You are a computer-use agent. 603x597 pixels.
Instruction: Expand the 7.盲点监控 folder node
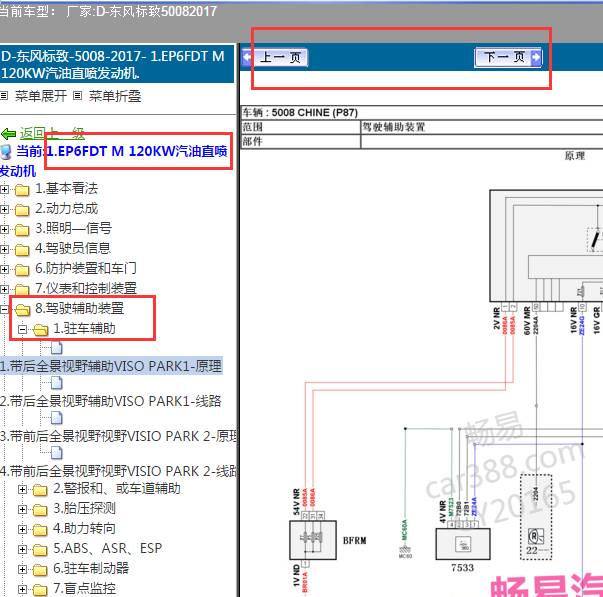tap(22, 589)
